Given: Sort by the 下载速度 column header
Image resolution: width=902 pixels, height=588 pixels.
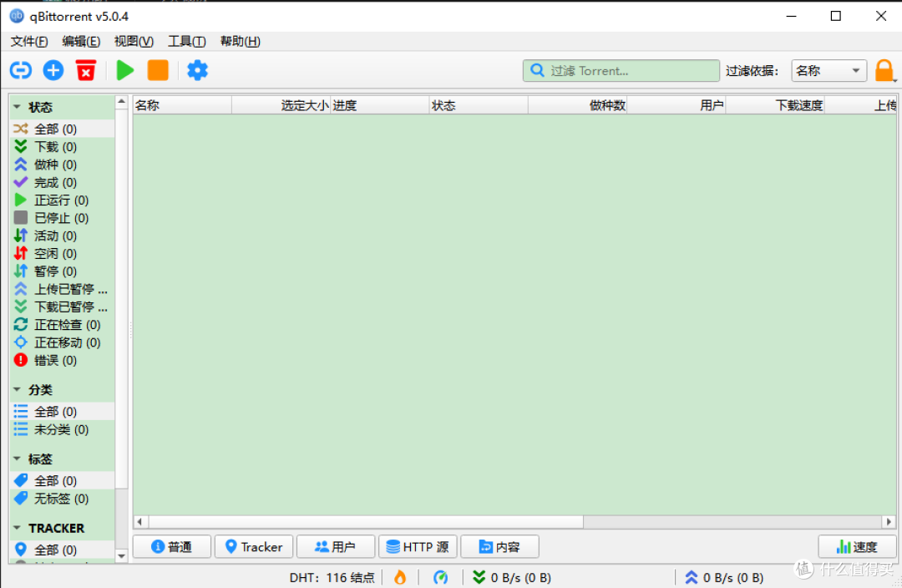Looking at the screenshot, I should pyautogui.click(x=775, y=105).
